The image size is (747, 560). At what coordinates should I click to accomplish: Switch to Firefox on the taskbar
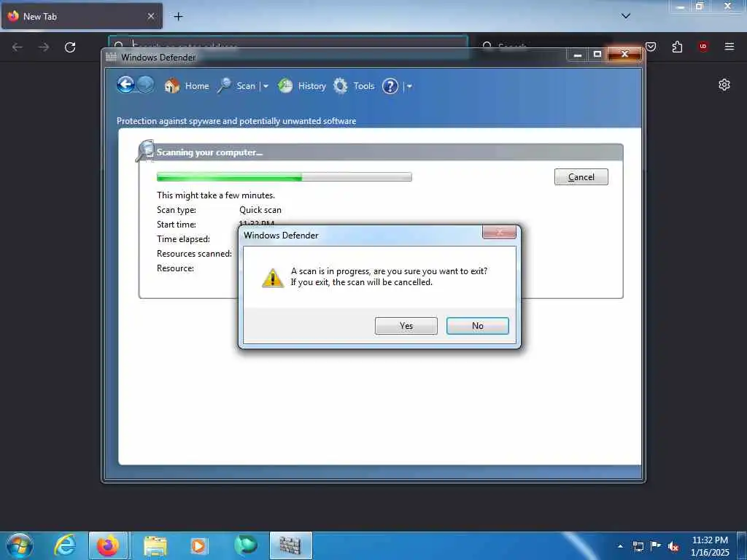pyautogui.click(x=108, y=545)
